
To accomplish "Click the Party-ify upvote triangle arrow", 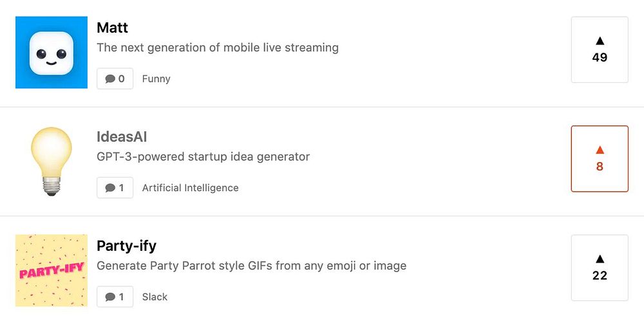I will (x=600, y=259).
